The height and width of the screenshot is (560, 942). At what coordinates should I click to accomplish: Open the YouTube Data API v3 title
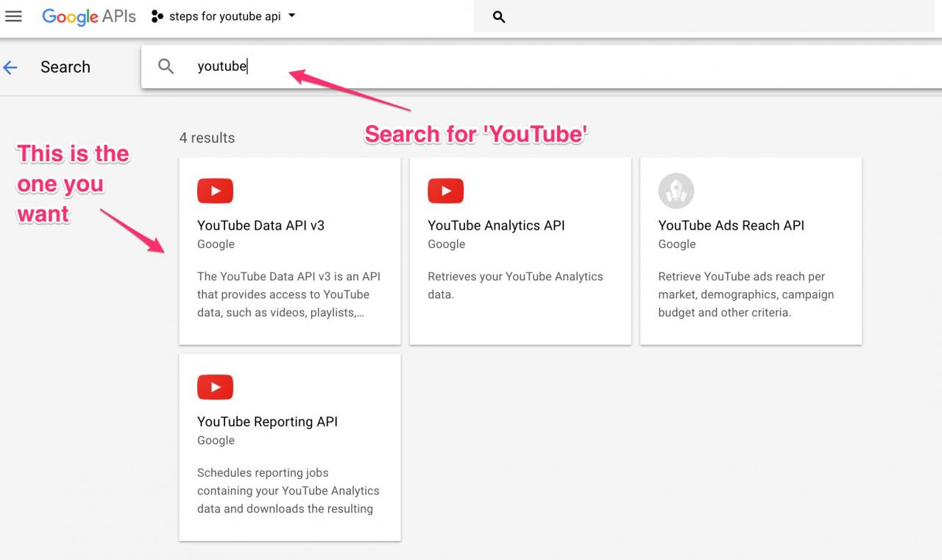[261, 226]
